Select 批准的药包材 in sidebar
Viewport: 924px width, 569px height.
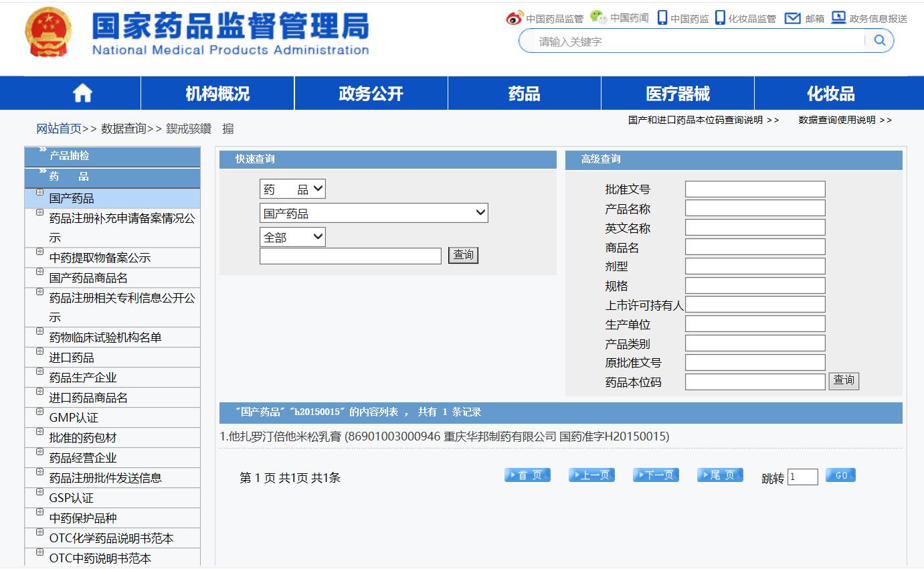tap(83, 438)
